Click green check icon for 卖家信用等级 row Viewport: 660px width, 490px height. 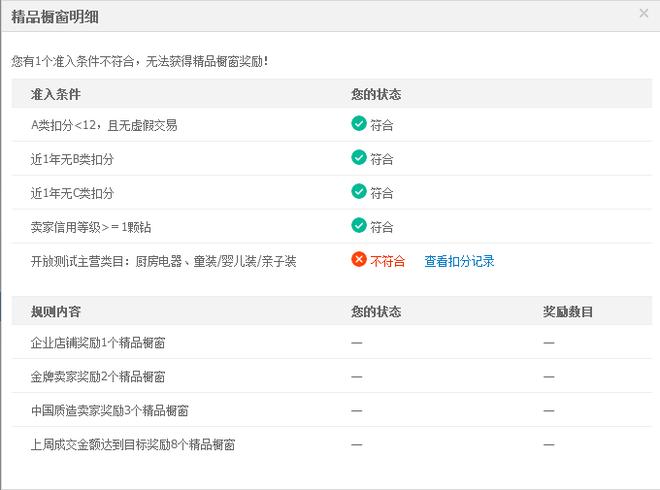pos(359,225)
